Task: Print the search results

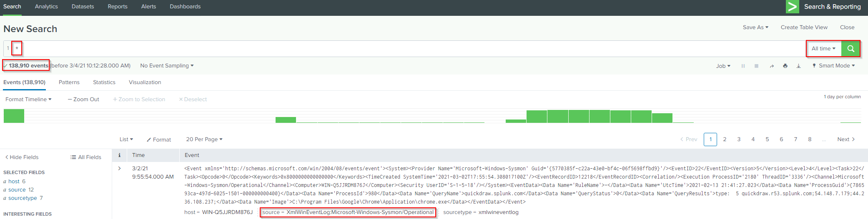Action: click(785, 66)
